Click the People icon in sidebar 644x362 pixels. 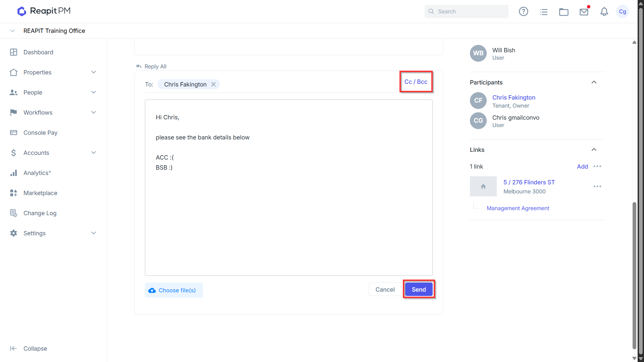click(13, 93)
